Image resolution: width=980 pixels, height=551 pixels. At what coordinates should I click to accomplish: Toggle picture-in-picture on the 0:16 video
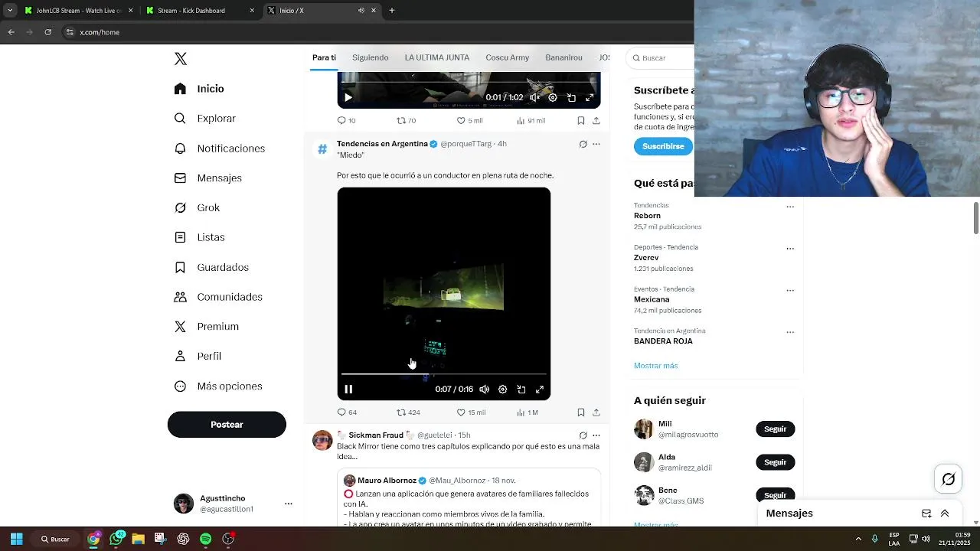tap(521, 390)
